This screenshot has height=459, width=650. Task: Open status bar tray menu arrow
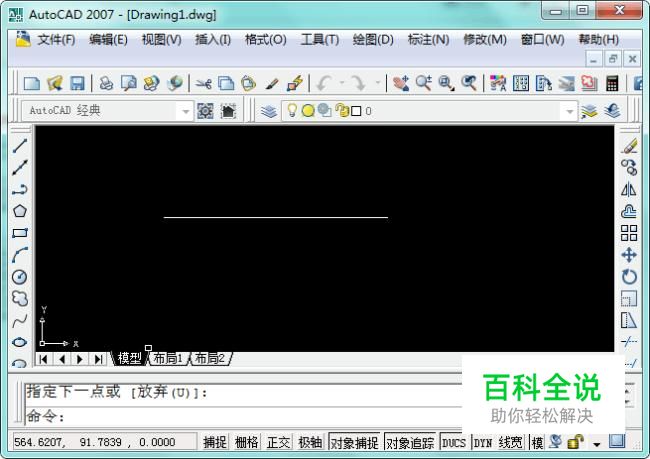[x=597, y=444]
